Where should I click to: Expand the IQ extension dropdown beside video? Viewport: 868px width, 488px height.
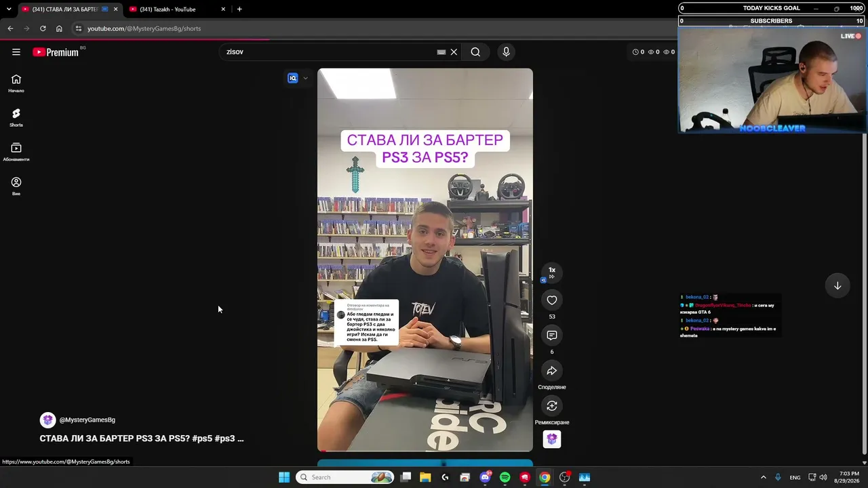tap(305, 78)
